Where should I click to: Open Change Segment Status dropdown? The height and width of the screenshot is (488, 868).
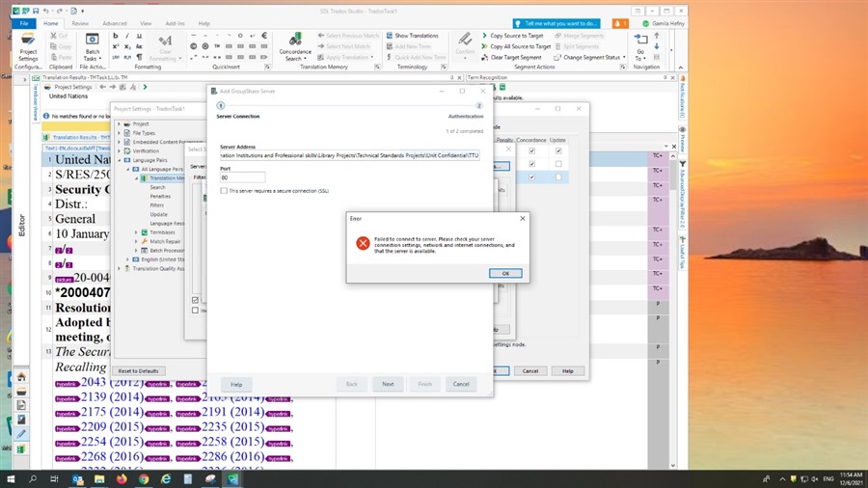(590, 57)
